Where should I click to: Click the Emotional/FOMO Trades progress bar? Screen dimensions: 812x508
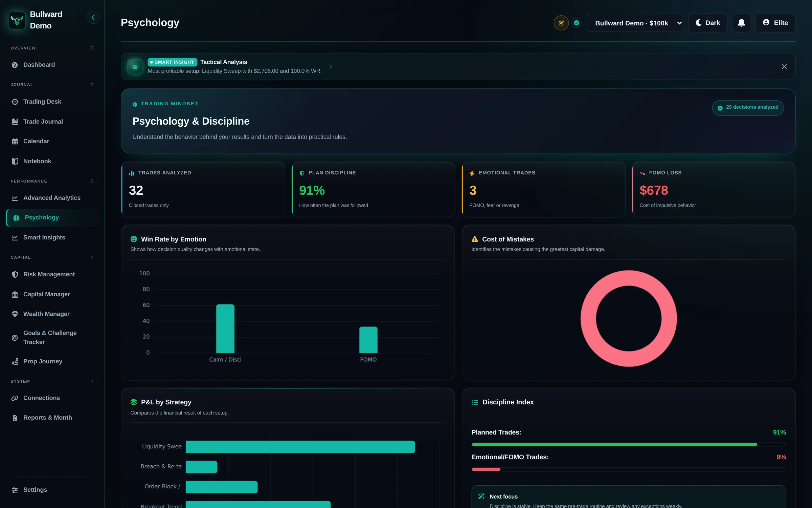pos(628,469)
